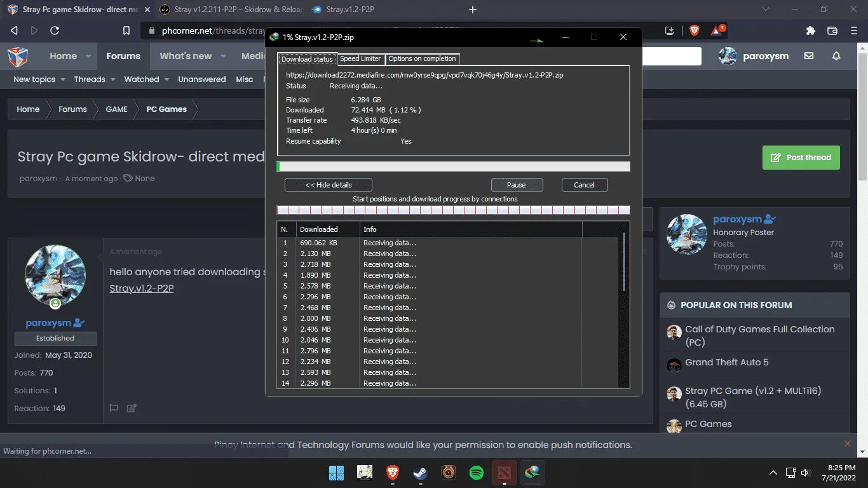The width and height of the screenshot is (868, 488).
Task: Select connection row 1 with 690.062 KB
Action: pyautogui.click(x=449, y=243)
